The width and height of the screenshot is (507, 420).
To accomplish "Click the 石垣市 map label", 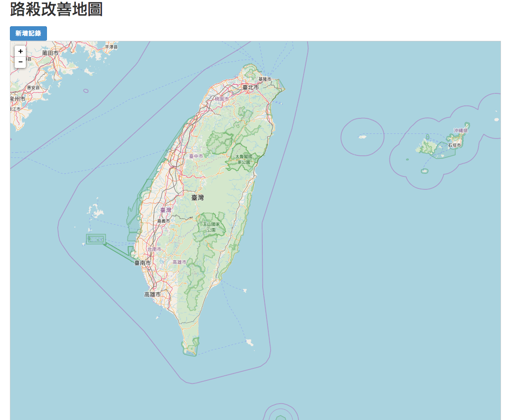I will click(x=454, y=145).
